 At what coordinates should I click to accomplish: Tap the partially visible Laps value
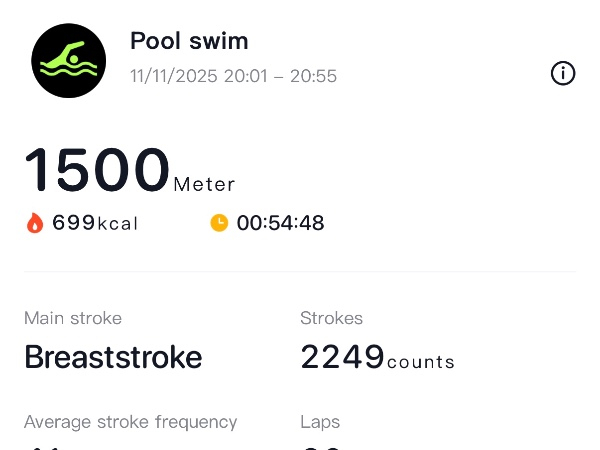tap(321, 446)
